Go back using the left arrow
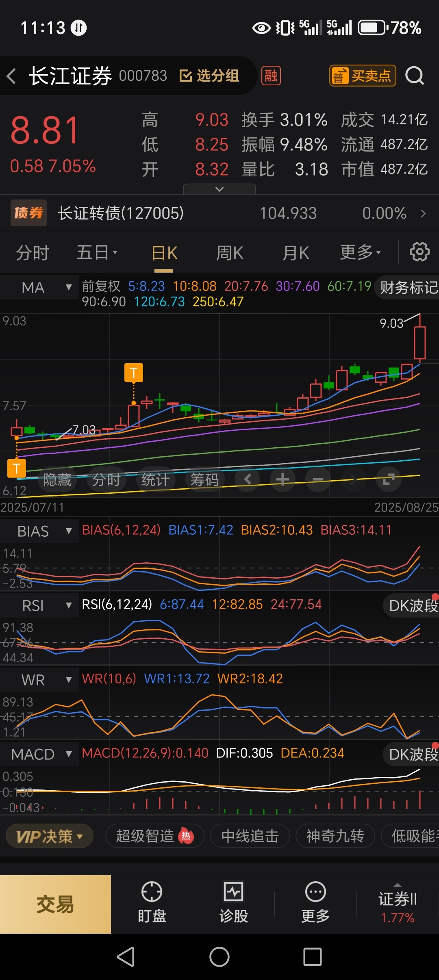The image size is (439, 980). (11, 76)
